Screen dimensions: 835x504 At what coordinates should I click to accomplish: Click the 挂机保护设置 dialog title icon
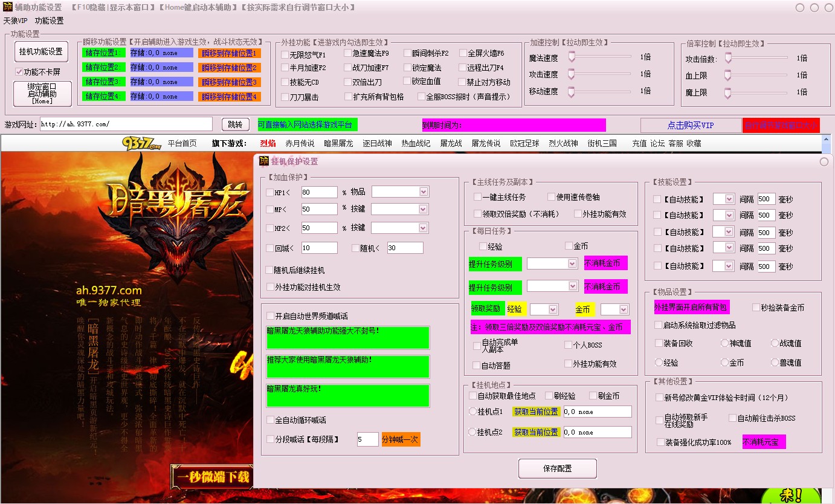[x=264, y=161]
